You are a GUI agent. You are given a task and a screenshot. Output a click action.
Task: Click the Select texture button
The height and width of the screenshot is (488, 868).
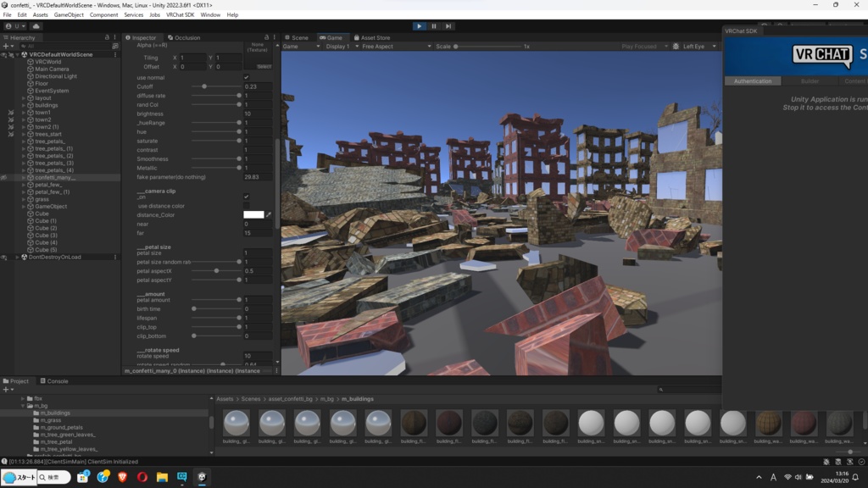264,66
